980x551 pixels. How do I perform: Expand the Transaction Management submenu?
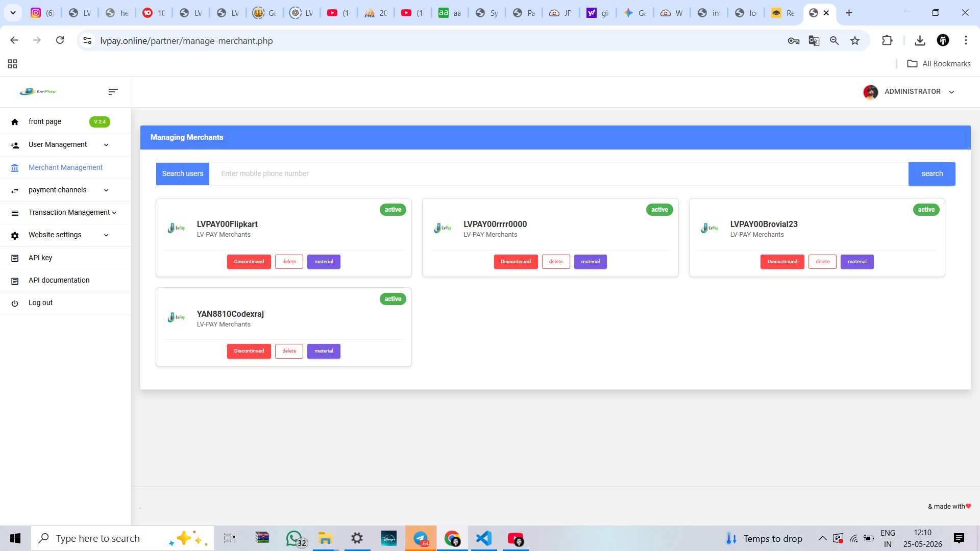point(114,213)
